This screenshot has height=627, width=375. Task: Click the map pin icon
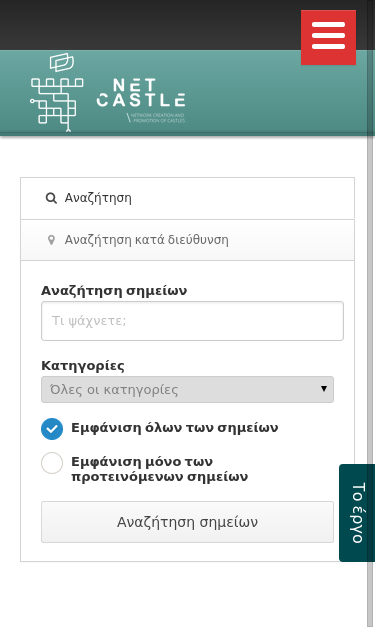click(x=51, y=240)
